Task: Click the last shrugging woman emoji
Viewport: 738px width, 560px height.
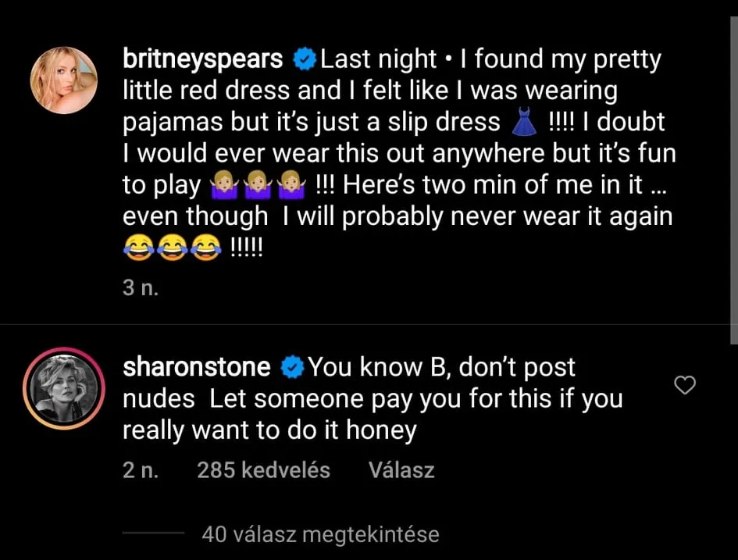Action: [291, 184]
